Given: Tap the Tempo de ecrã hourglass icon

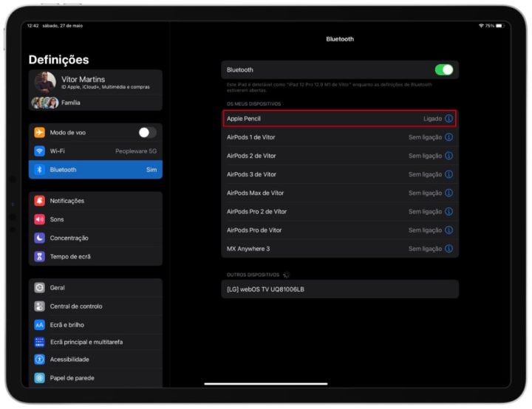Looking at the screenshot, I should [x=39, y=256].
